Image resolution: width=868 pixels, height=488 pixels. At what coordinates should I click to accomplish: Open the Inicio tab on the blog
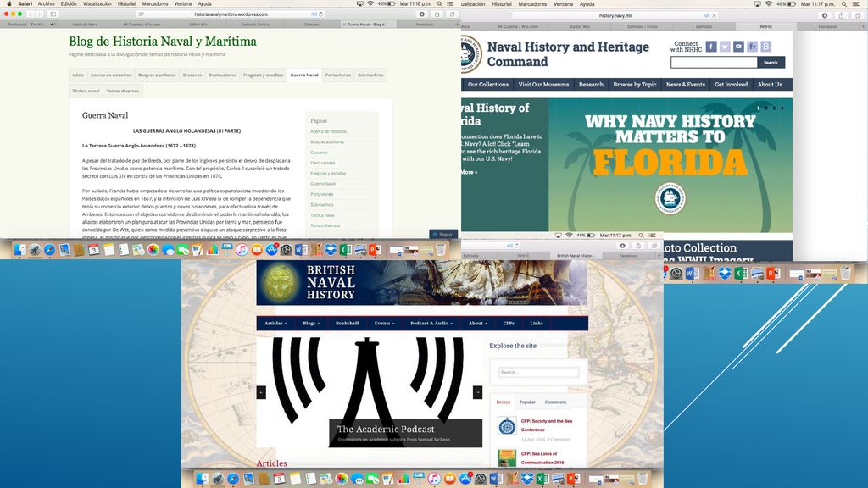click(x=78, y=75)
